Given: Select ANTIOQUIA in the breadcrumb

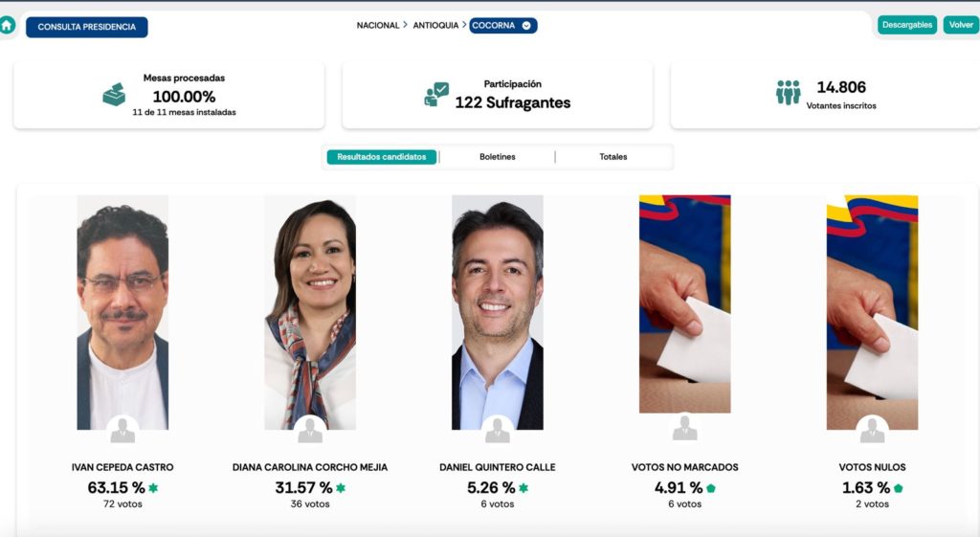Looking at the screenshot, I should (435, 26).
